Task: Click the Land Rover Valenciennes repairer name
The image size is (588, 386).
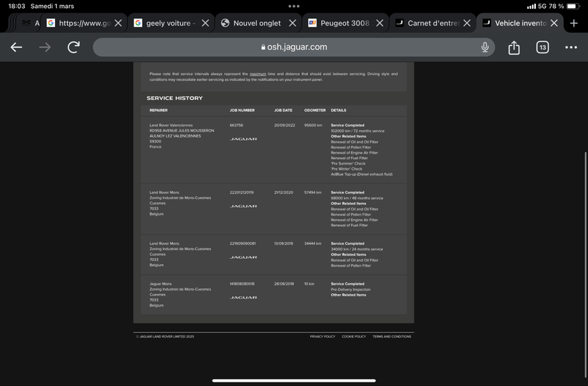Action: tap(171, 125)
